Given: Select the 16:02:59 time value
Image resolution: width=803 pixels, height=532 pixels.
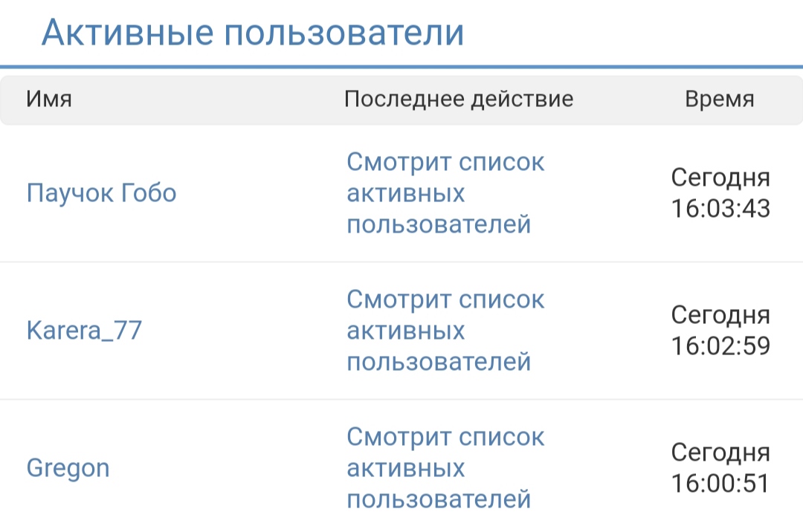Looking at the screenshot, I should pyautogui.click(x=720, y=346).
